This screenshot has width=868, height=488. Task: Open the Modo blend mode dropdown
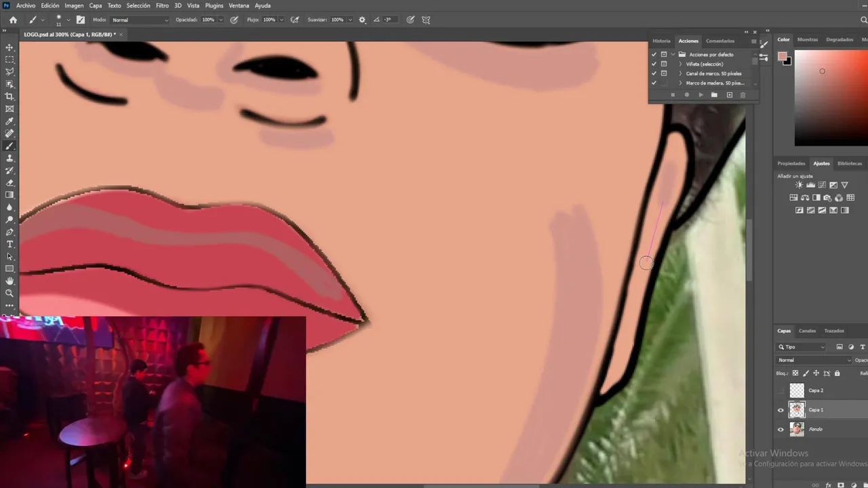point(140,20)
